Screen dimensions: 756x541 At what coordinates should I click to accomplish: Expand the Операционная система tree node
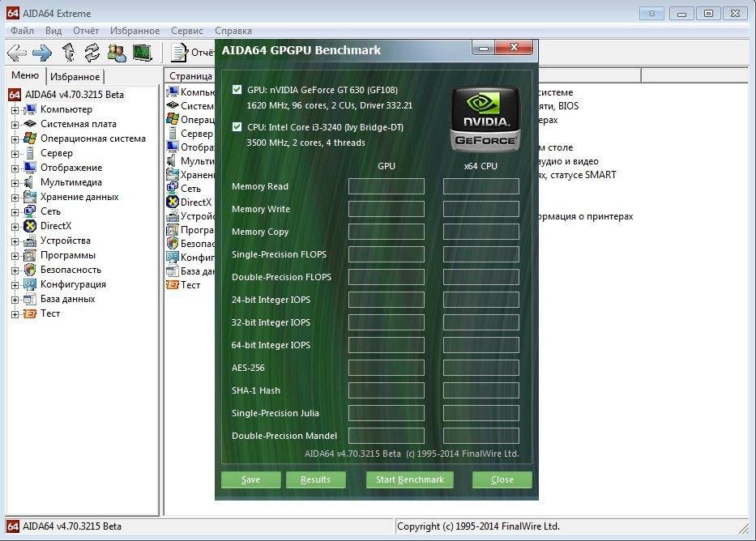tap(15, 140)
